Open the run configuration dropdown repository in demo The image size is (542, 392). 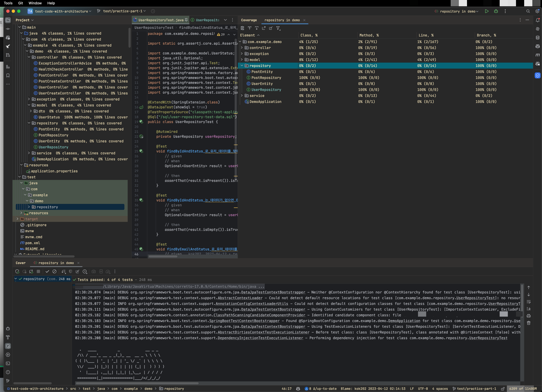[x=456, y=11]
